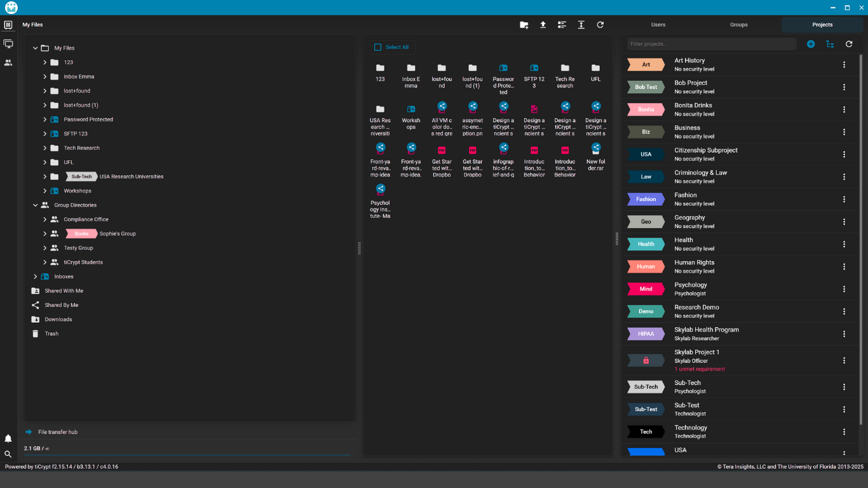This screenshot has width=868, height=488.
Task: Open the three-dot menu for Psychology project
Action: pos(844,289)
